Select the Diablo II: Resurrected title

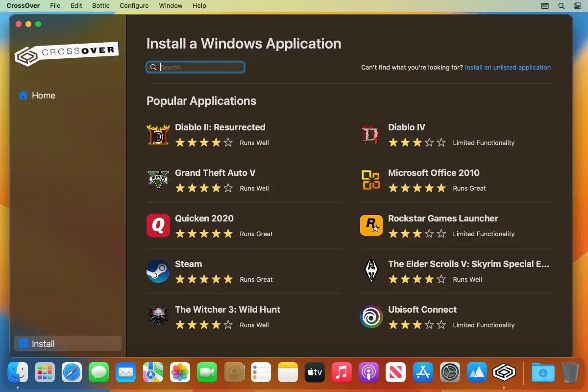click(x=220, y=127)
